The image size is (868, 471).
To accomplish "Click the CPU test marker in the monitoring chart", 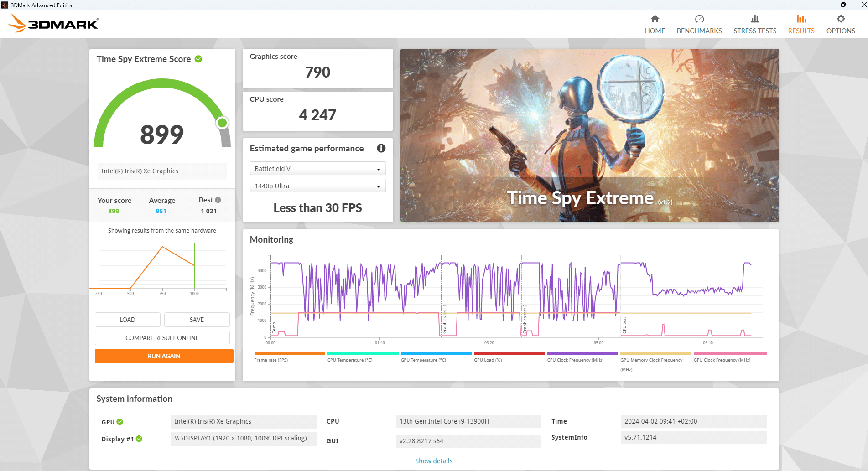I will [x=624, y=326].
